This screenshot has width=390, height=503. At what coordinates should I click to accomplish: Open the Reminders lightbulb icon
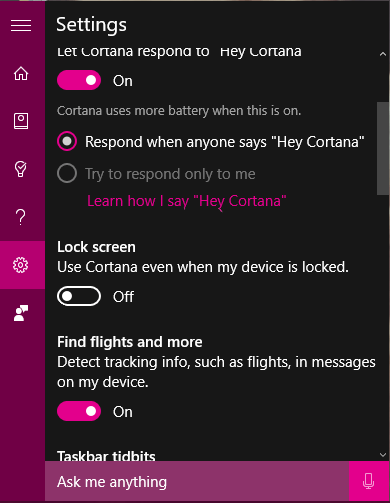click(21, 169)
